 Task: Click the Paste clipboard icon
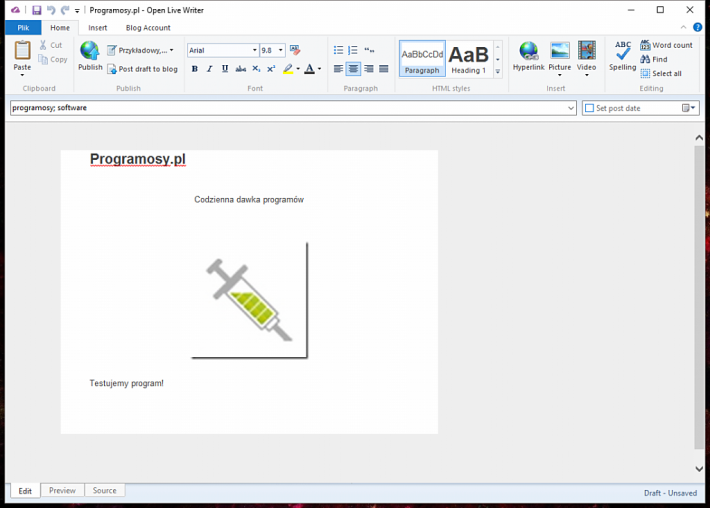point(22,50)
